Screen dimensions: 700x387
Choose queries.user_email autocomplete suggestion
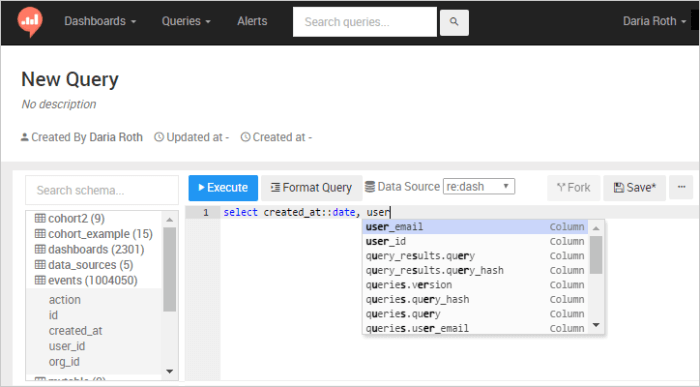tap(475, 328)
